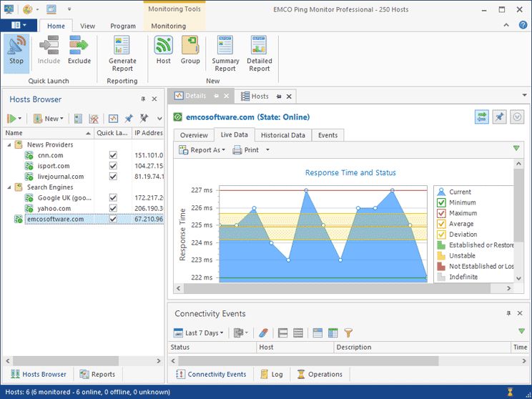
Task: Collapse the ribbon with the up chevron
Action: (506, 25)
